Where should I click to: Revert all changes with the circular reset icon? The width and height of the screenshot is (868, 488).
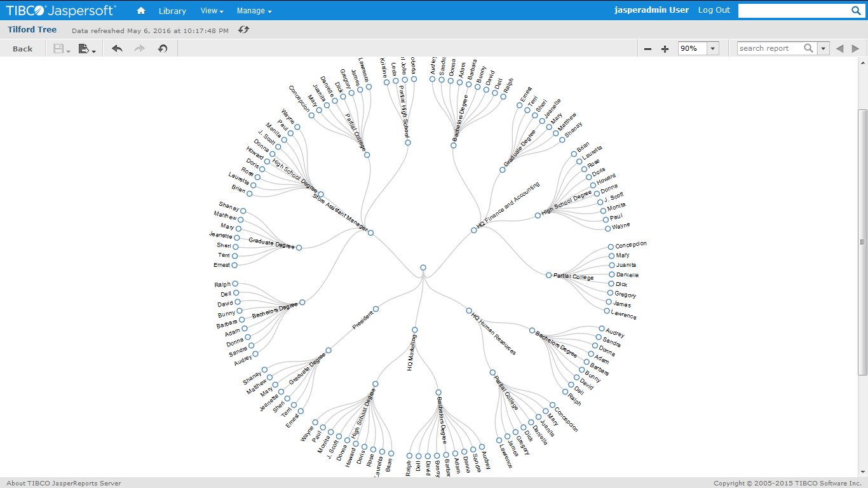(162, 48)
